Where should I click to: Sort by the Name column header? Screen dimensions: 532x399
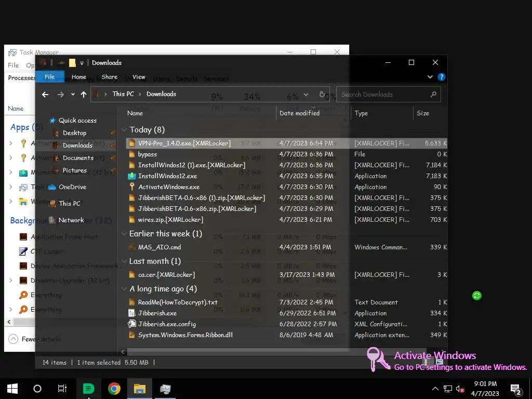(x=135, y=113)
